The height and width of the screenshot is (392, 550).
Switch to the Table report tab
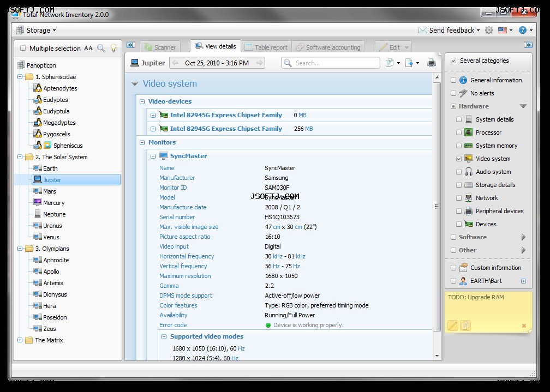266,47
